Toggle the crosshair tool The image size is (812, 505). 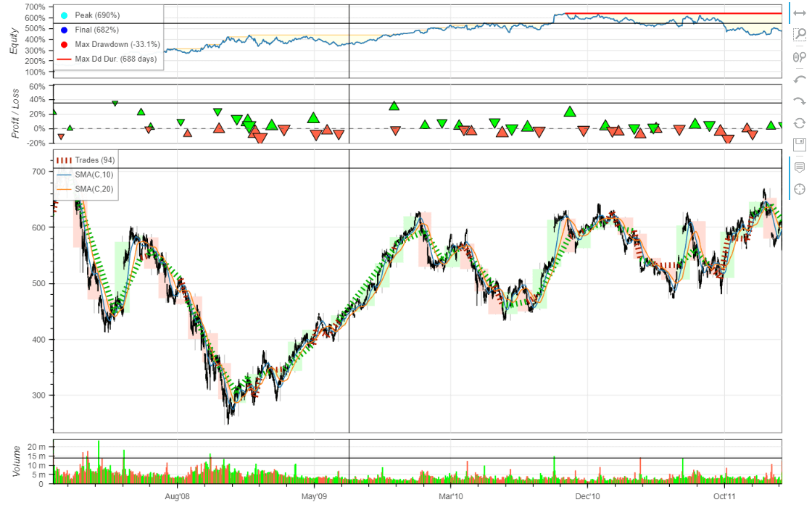pos(800,189)
